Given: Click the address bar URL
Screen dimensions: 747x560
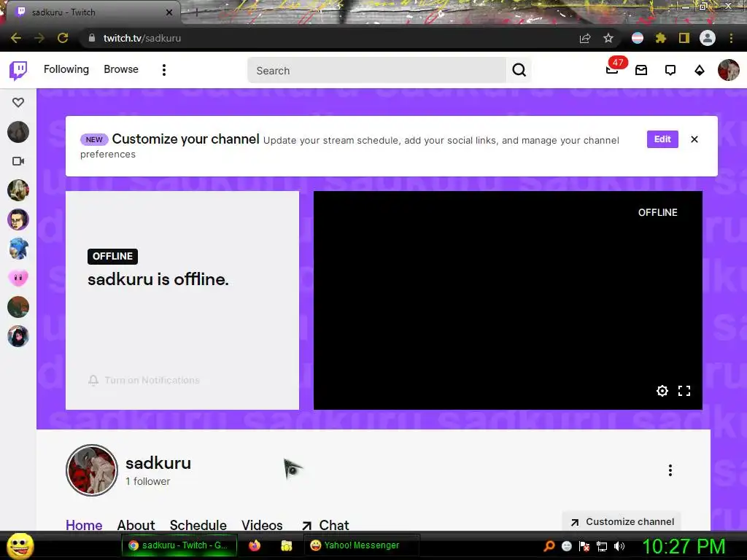Looking at the screenshot, I should (142, 38).
